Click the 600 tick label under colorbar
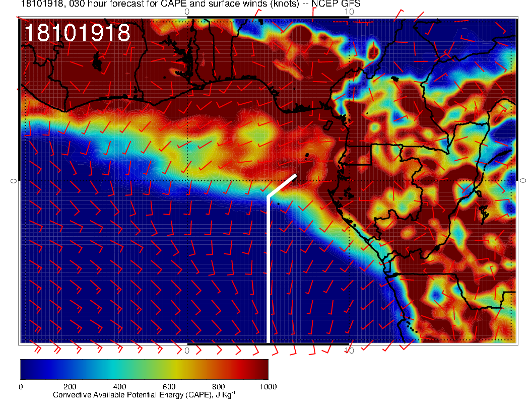The width and height of the screenshot is (532, 411). [169, 386]
